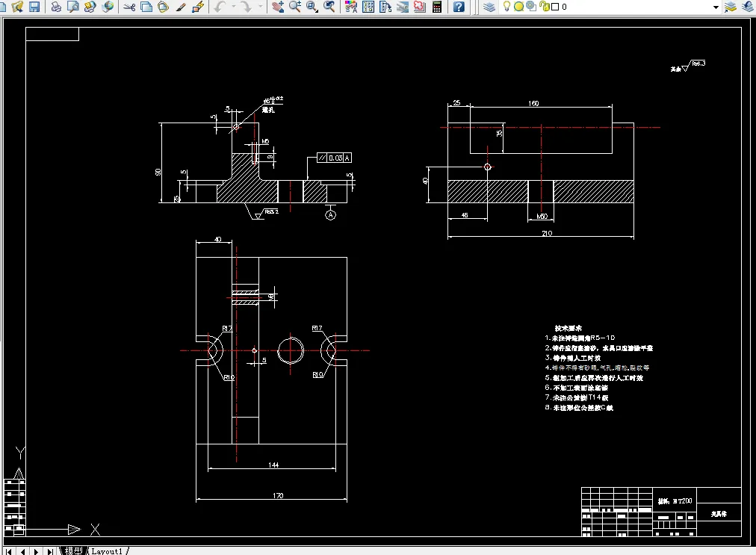Toggle layer 0 freeze sun icon
The width and height of the screenshot is (756, 555).
[x=518, y=7]
